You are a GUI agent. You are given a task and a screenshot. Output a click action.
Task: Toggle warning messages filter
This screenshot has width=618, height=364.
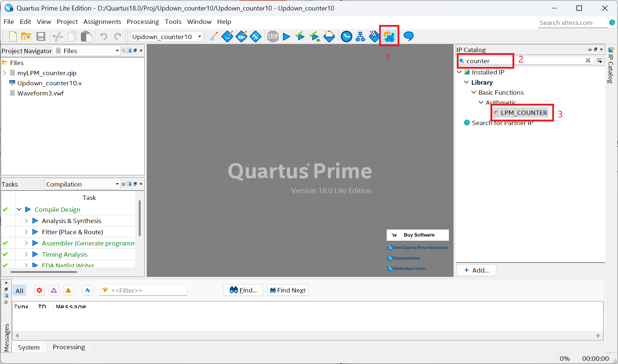click(68, 290)
